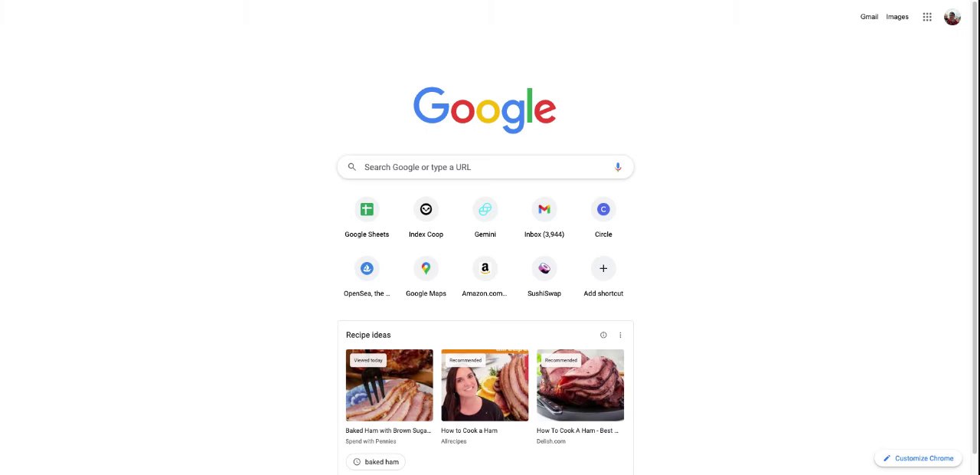Viewport: 980px width, 475px height.
Task: Launch the Gemini shortcut icon
Action: [x=485, y=209]
